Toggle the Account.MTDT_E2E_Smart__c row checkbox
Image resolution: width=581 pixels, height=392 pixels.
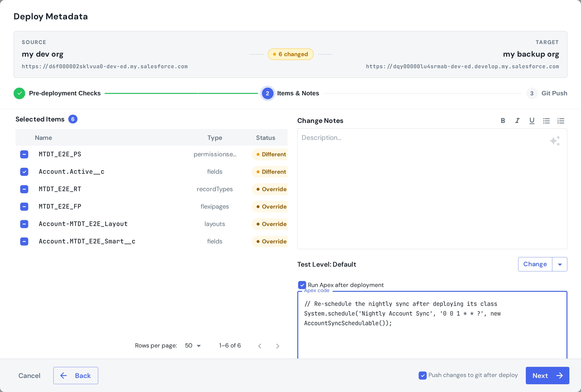pos(24,241)
